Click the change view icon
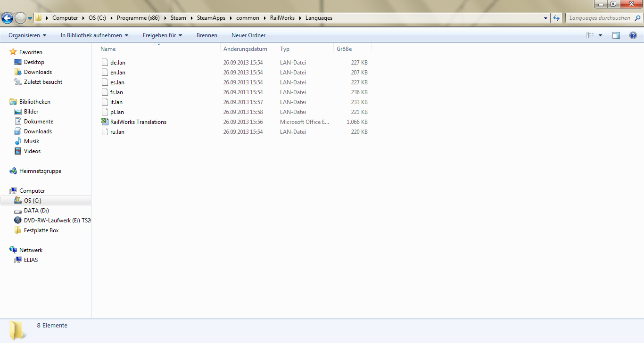The image size is (644, 343). [590, 35]
